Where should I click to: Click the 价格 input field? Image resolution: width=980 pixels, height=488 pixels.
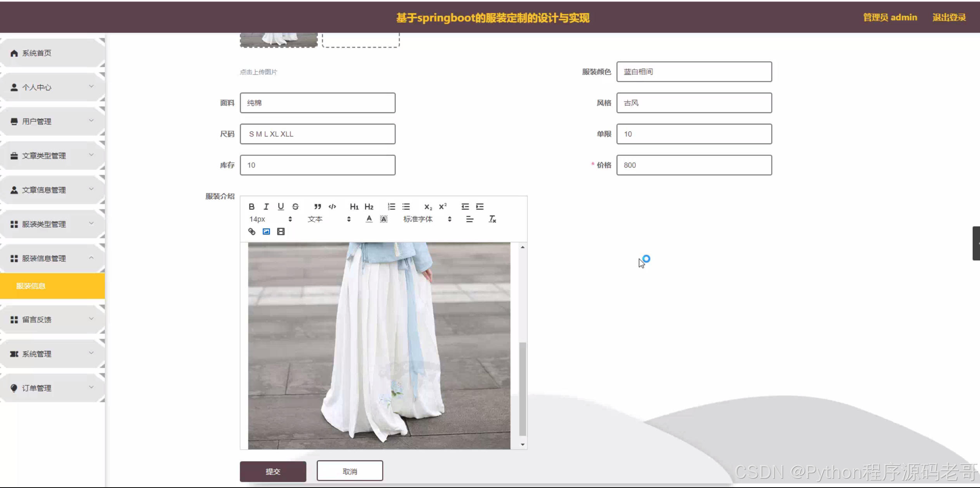click(694, 165)
